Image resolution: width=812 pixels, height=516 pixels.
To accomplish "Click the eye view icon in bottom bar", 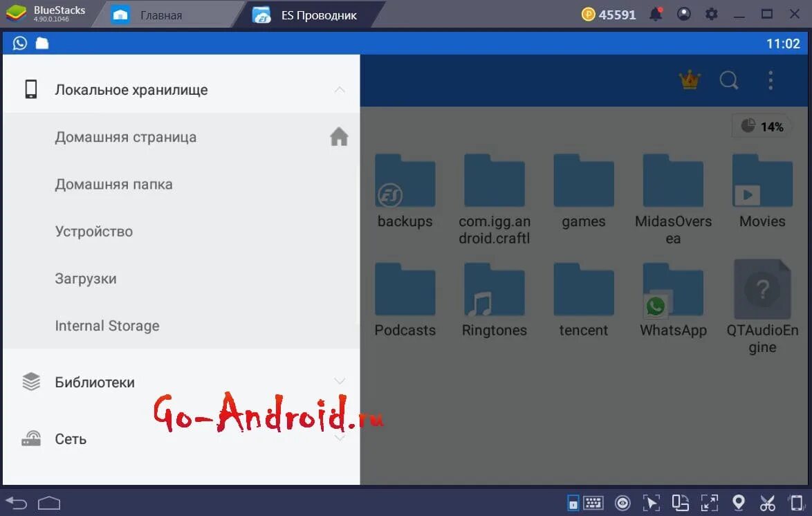I will (622, 503).
